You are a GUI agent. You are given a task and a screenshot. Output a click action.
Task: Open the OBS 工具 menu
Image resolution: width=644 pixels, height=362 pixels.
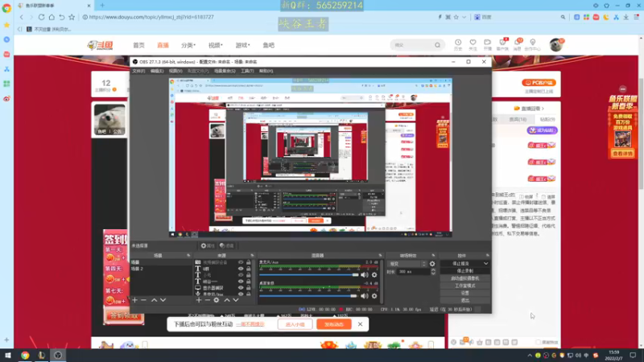[247, 71]
